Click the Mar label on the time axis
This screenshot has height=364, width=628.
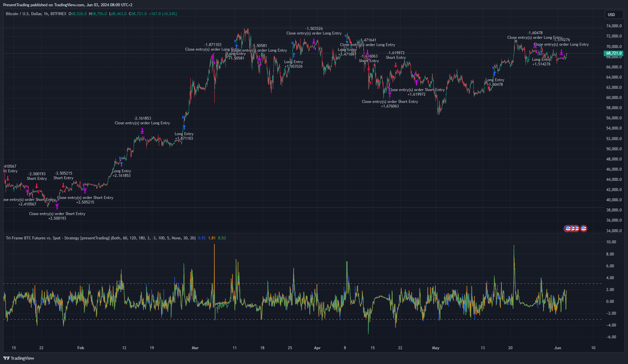coord(195,348)
